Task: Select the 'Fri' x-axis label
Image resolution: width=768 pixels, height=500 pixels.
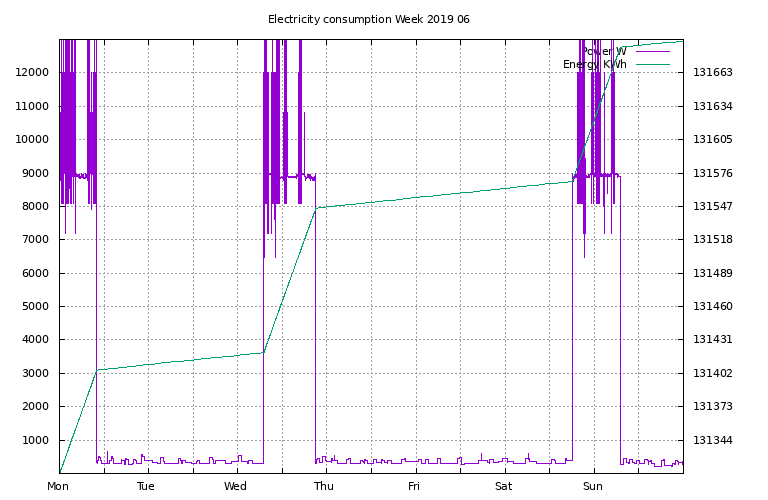Action: 414,487
